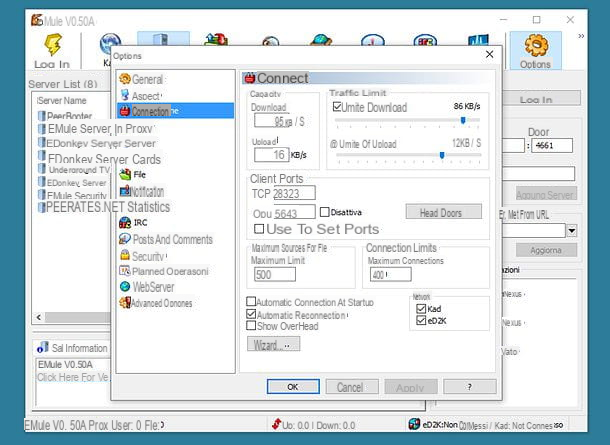Click the download limit slider handle
This screenshot has height=445, width=610.
pyautogui.click(x=463, y=120)
